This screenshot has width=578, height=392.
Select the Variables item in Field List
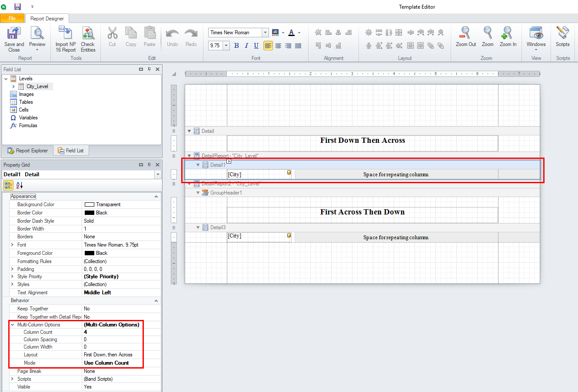28,118
